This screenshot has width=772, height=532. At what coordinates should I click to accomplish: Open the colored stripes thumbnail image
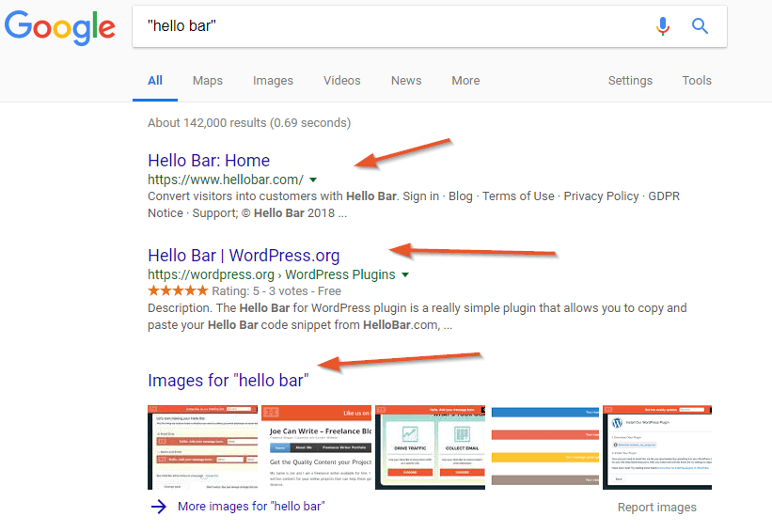pos(545,447)
